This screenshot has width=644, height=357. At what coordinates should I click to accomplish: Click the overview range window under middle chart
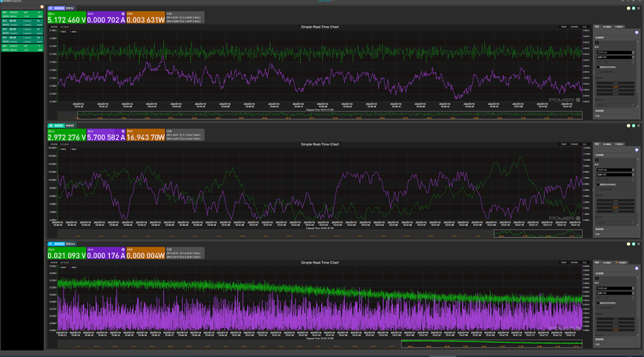point(538,234)
